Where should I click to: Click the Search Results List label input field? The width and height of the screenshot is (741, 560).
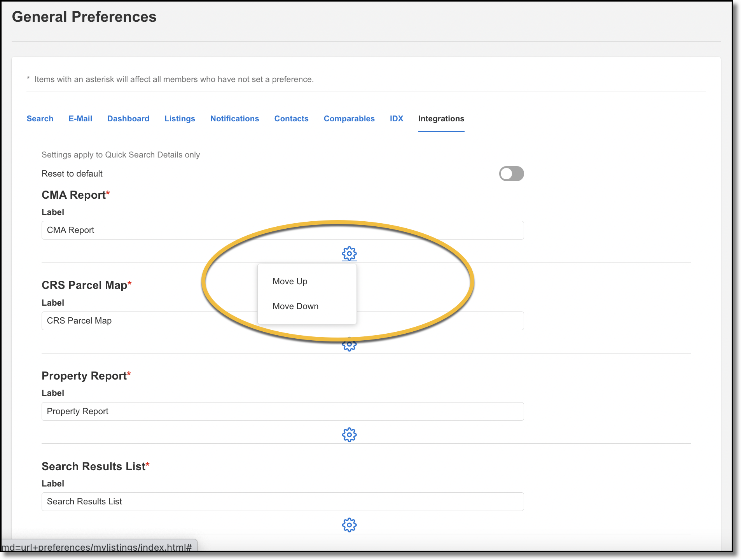pyautogui.click(x=283, y=502)
